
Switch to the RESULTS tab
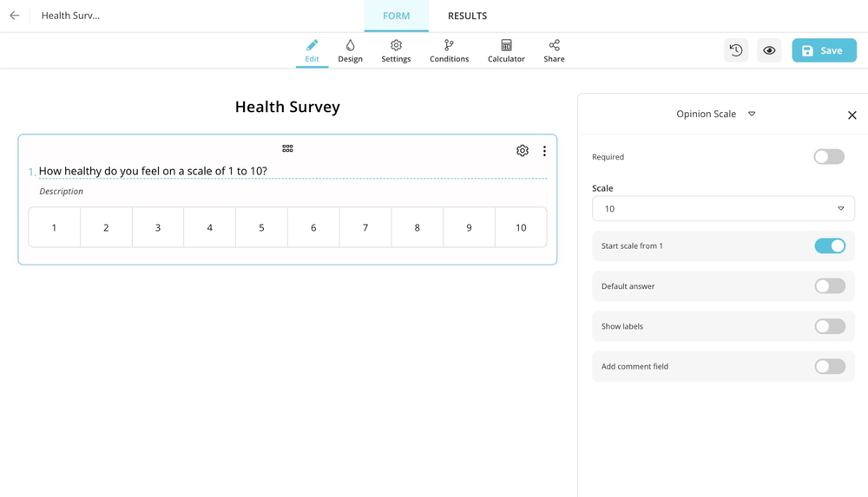click(467, 16)
